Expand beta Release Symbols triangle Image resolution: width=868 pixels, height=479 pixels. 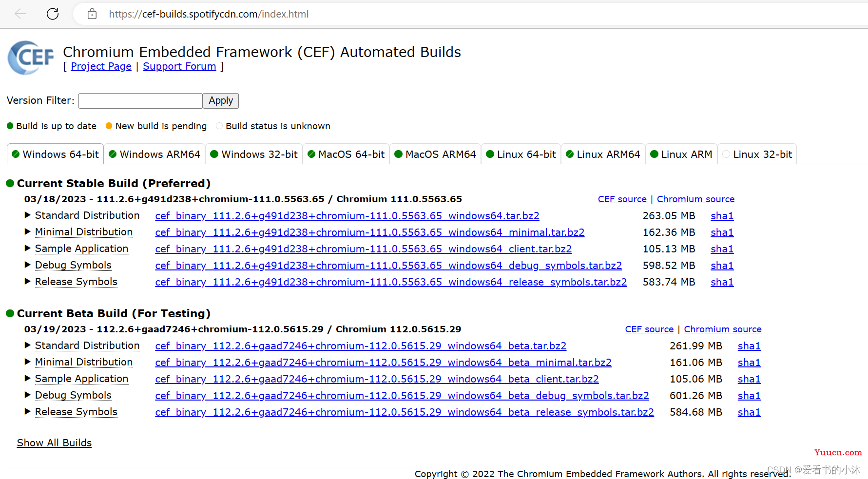coord(28,411)
